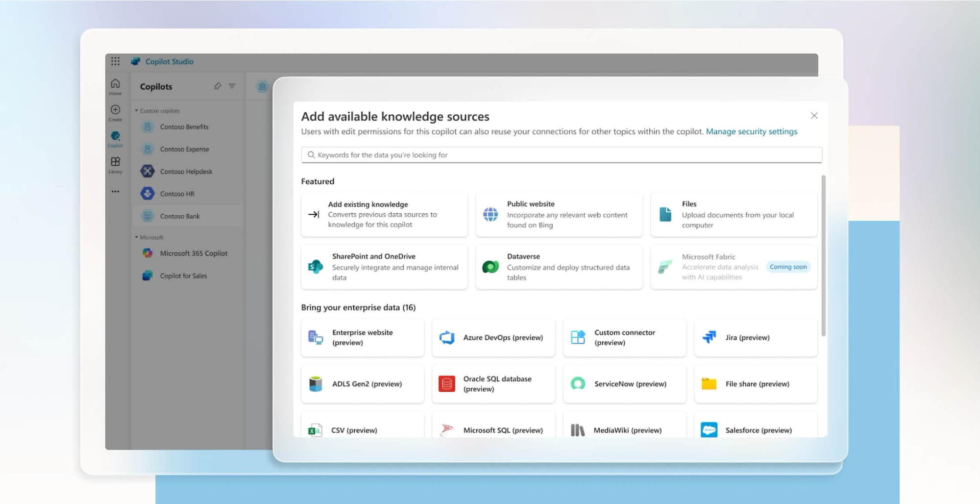The image size is (980, 504).
Task: Open the filter icon in Copilots panel
Action: click(231, 86)
